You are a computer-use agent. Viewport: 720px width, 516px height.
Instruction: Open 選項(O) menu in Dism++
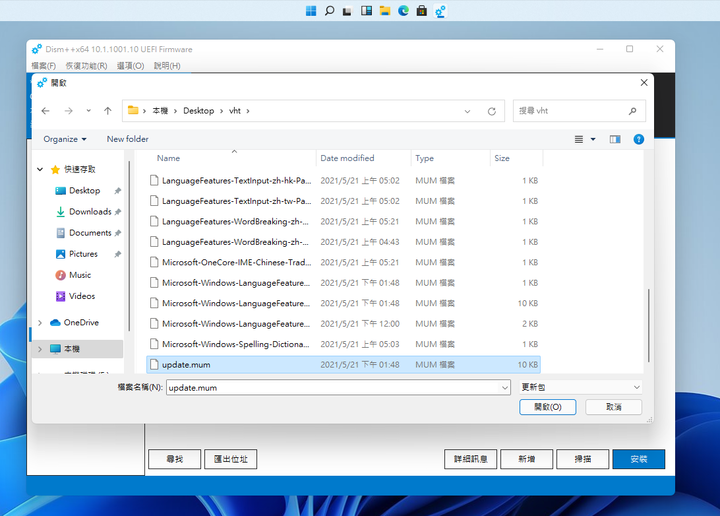point(130,66)
